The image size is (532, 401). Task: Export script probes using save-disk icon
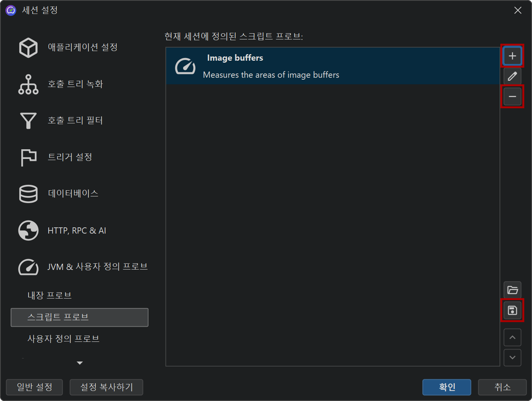click(x=512, y=310)
